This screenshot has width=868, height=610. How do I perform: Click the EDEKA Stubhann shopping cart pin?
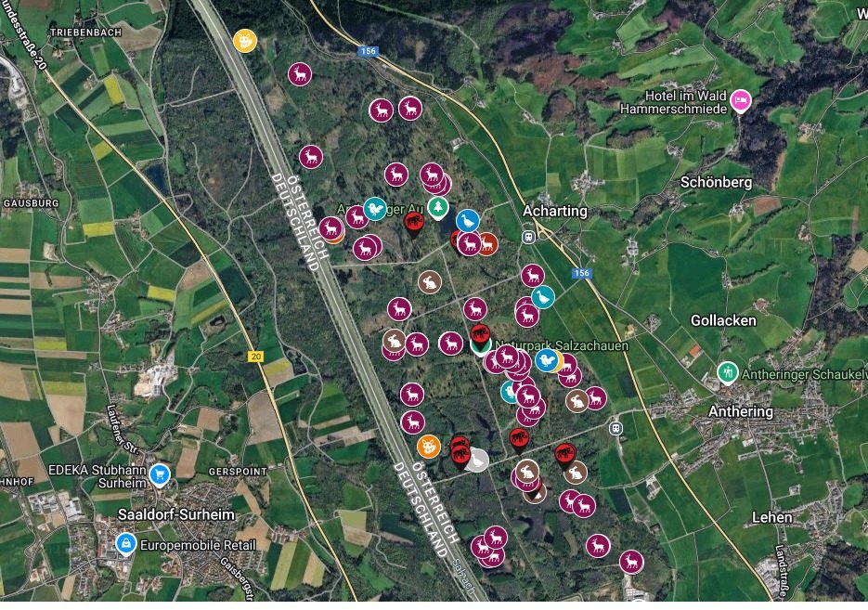click(160, 475)
